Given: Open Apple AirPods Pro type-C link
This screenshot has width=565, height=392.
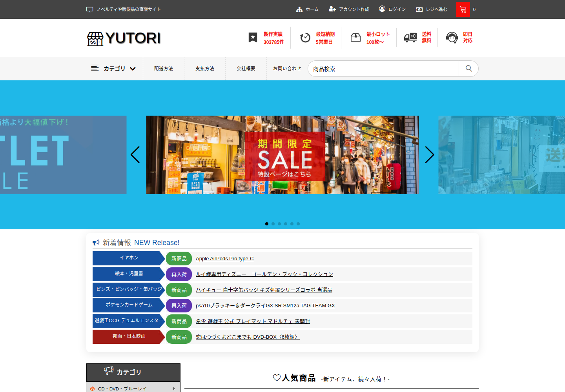Looking at the screenshot, I should 224,259.
